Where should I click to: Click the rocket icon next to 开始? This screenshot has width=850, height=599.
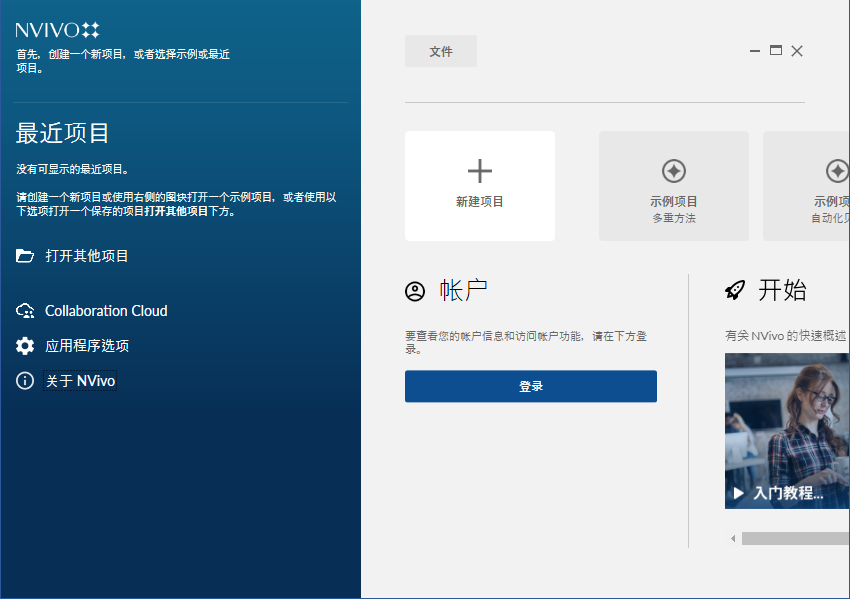pos(736,291)
